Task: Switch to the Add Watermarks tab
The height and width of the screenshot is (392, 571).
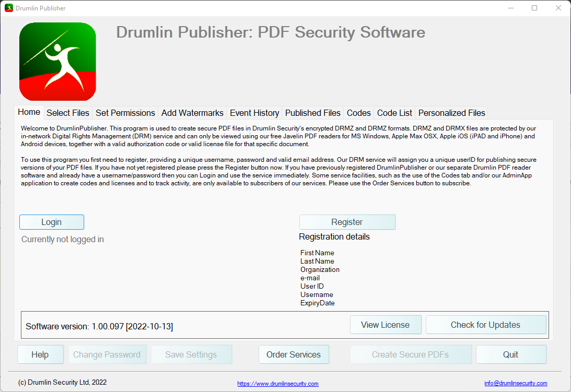Action: 192,113
